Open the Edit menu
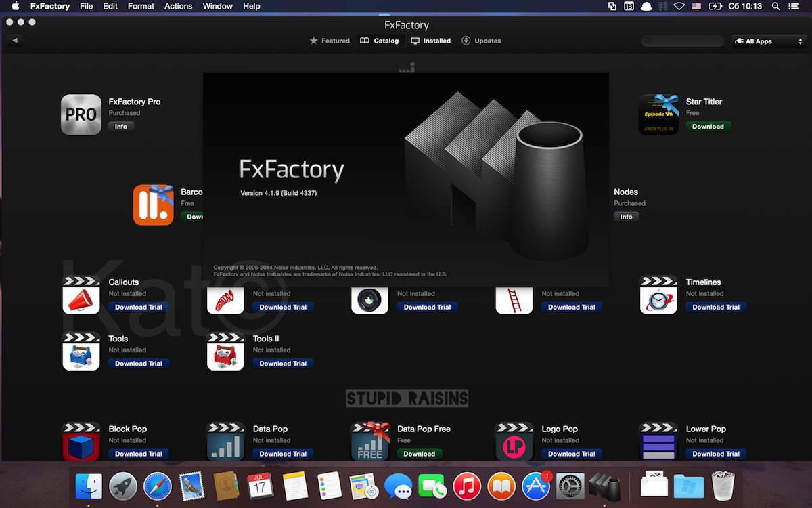Image resolution: width=812 pixels, height=508 pixels. (x=110, y=6)
